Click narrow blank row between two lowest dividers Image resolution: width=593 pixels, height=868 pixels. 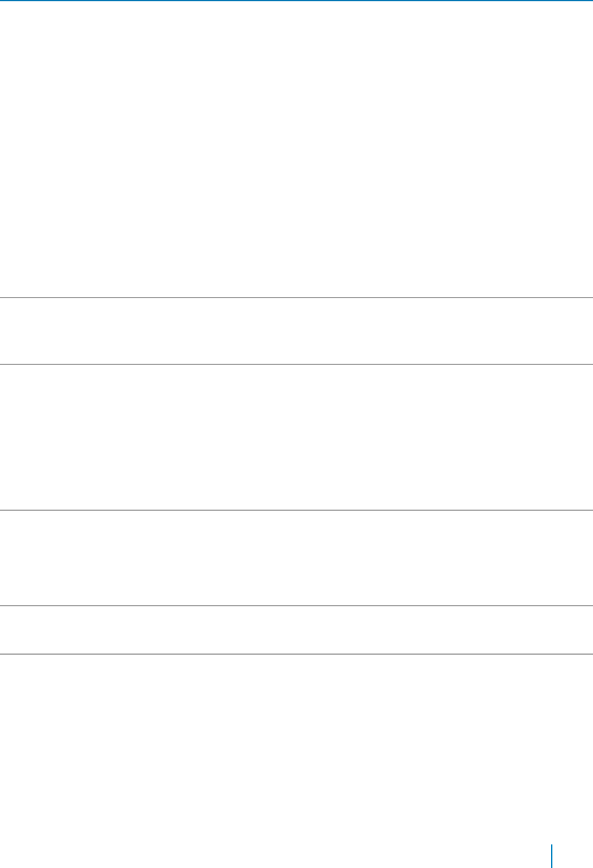pos(296,630)
